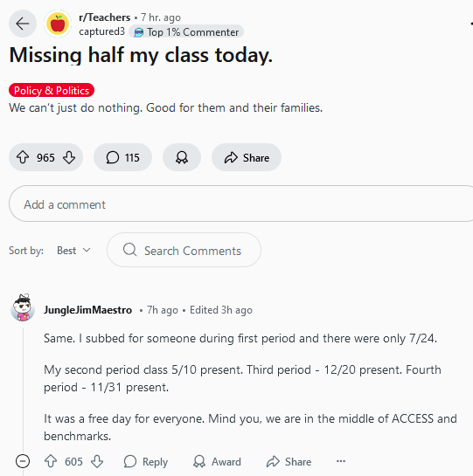
Task: Open the 115 comments bubble
Action: (x=122, y=157)
